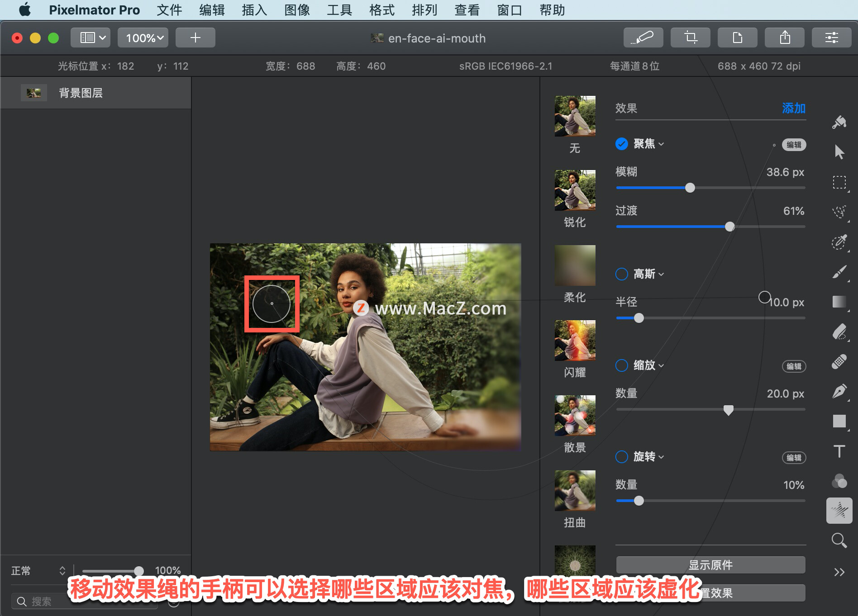Open the Share toolbar button

[785, 38]
